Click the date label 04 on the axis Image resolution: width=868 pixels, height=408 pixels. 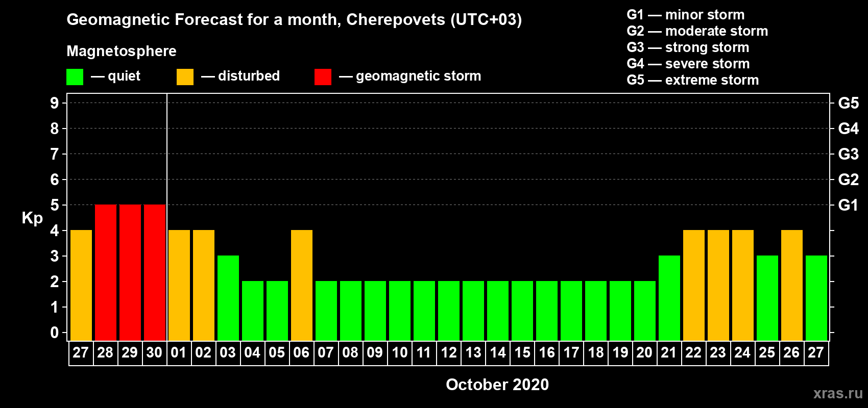[x=252, y=352]
